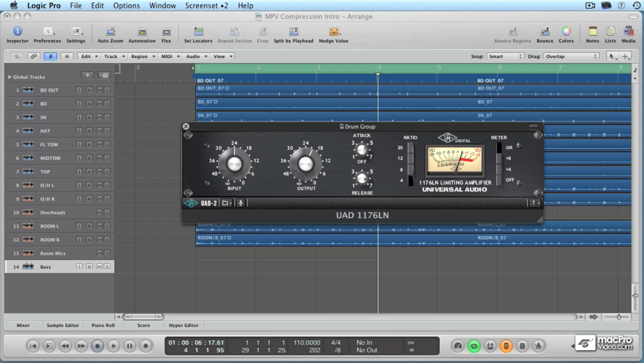Open the Window menu
Image resolution: width=644 pixels, height=363 pixels.
tap(162, 5)
